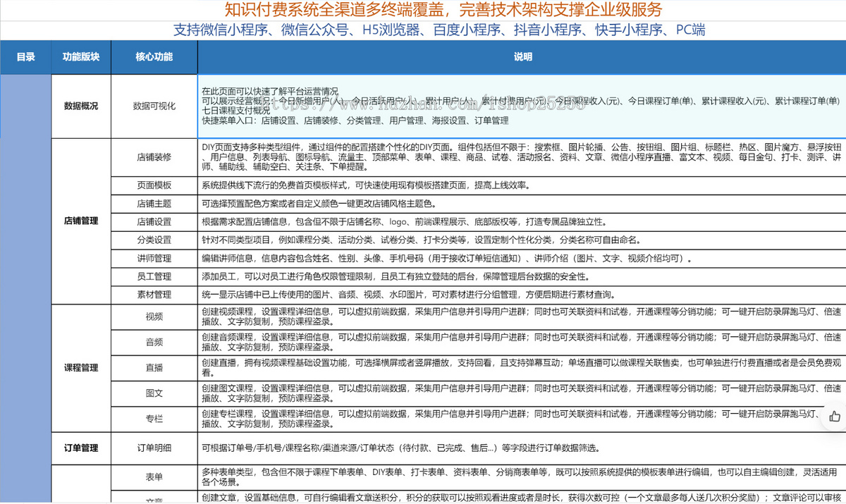Viewport: 846px width, 504px height.
Task: Click the 表单 description starting 多种表单类型
Action: click(521, 477)
